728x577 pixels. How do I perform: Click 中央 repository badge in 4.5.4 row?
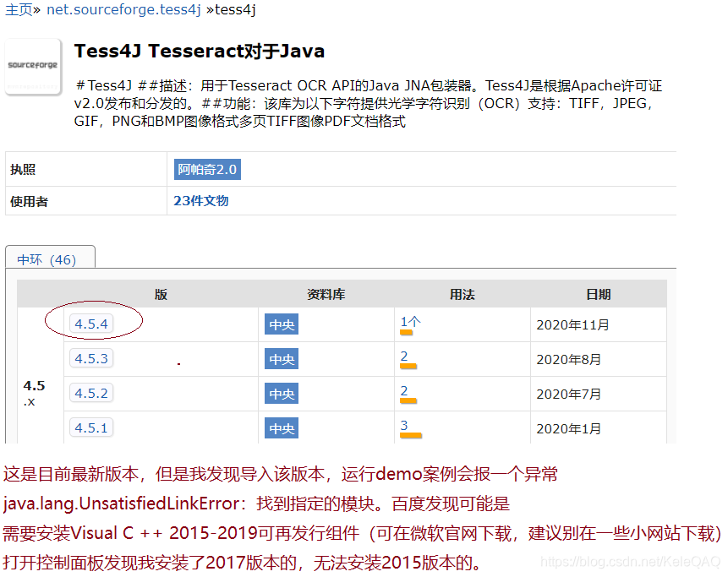(x=282, y=324)
